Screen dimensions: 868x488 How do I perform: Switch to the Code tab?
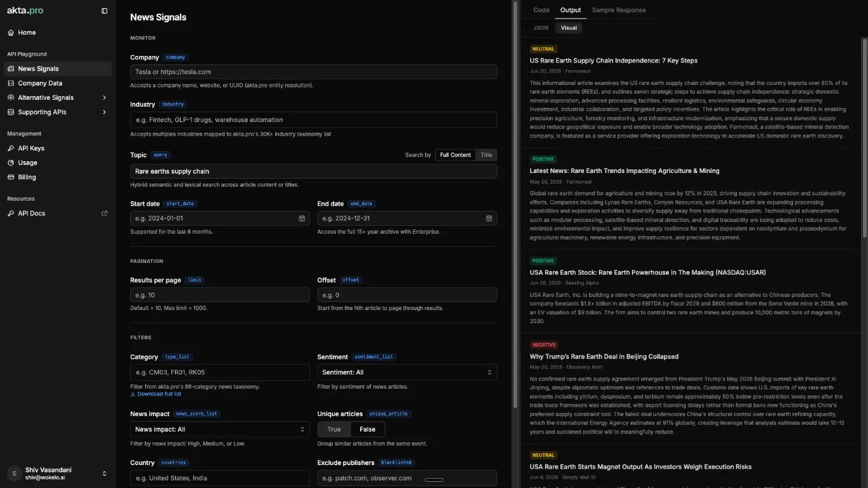point(541,10)
